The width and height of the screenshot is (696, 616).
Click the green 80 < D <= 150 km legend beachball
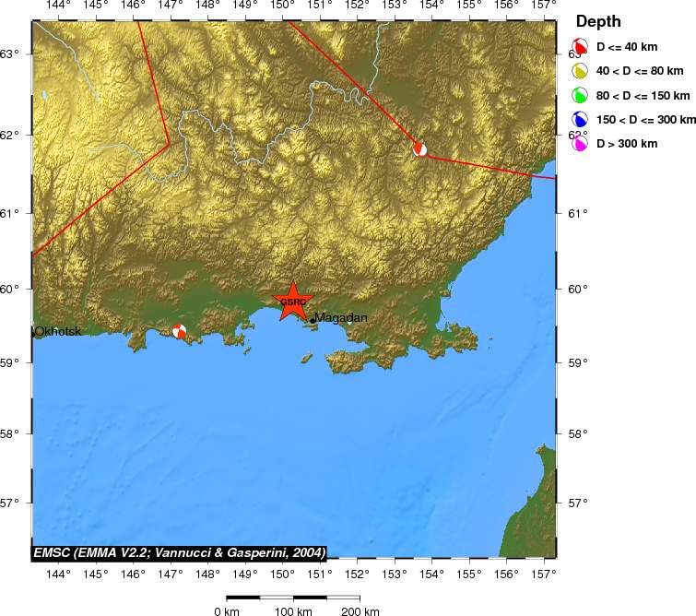point(580,95)
